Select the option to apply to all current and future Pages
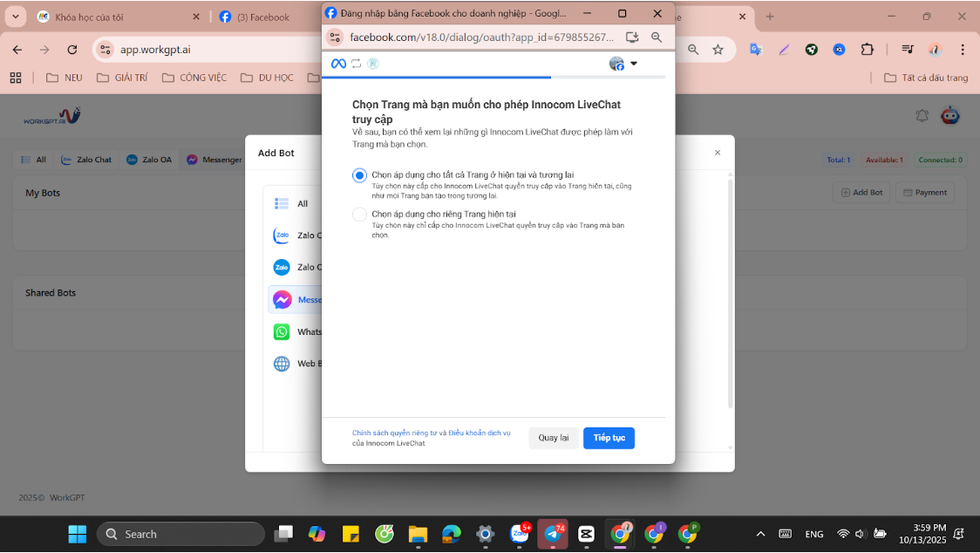This screenshot has width=980, height=553. tap(359, 175)
